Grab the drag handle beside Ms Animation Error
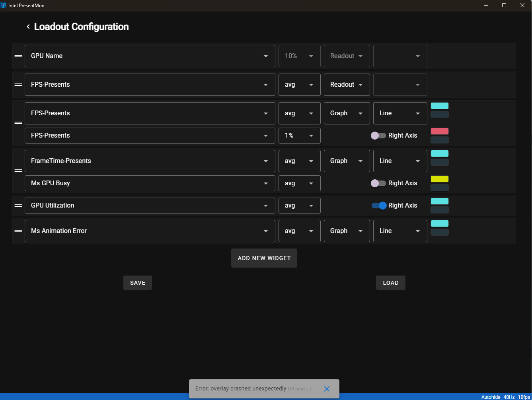This screenshot has height=400, width=532. (x=18, y=231)
